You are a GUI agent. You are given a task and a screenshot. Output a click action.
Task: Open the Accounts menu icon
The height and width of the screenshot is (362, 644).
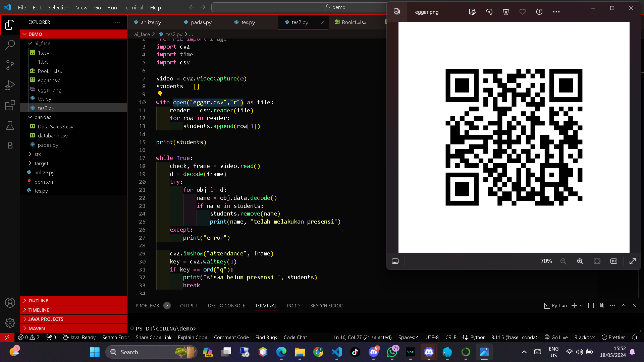[10, 303]
